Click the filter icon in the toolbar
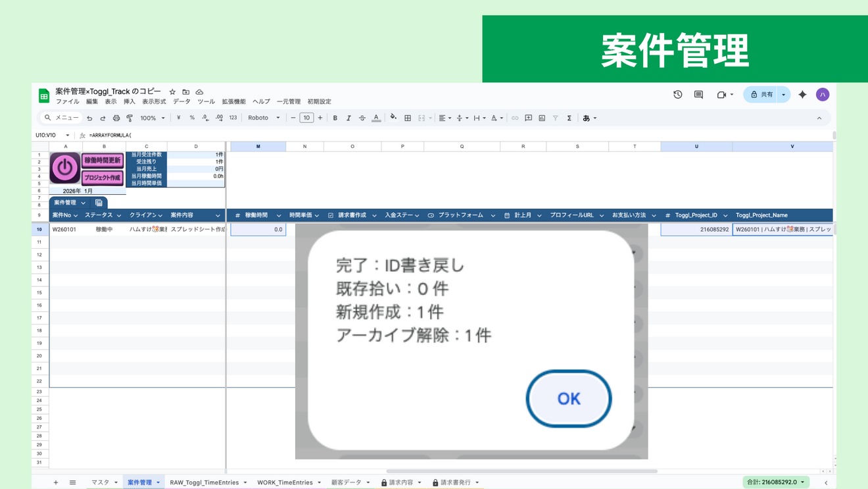The image size is (868, 489). 556,118
